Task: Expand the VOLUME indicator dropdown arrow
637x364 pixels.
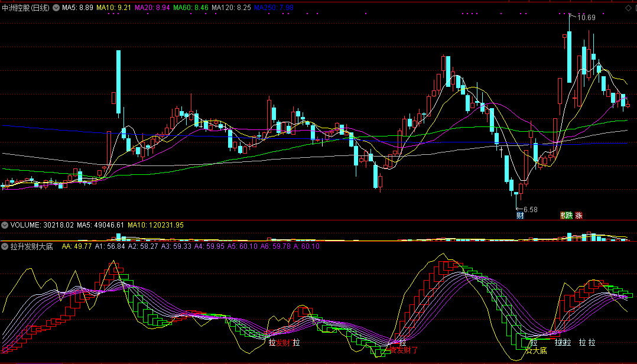Action: 5,225
